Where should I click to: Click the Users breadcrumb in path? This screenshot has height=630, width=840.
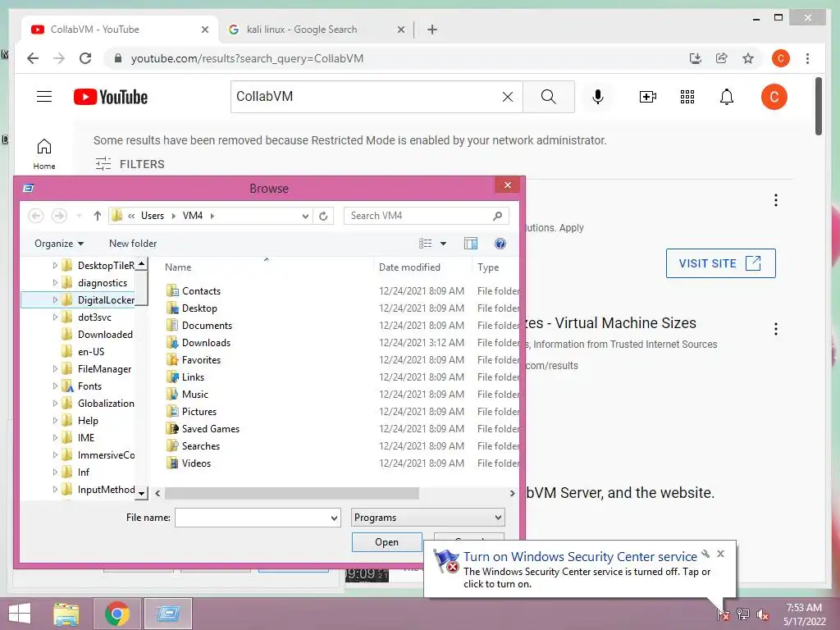point(152,216)
